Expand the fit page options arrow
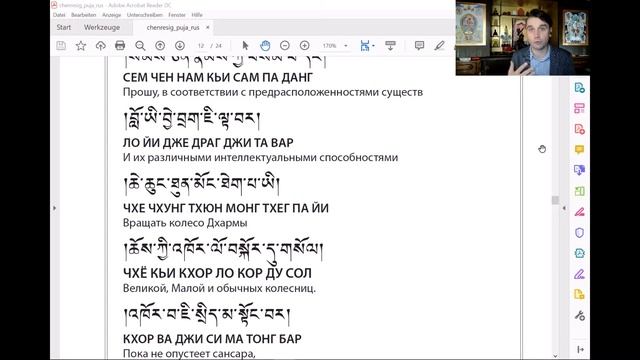640x360 pixels. [373, 46]
